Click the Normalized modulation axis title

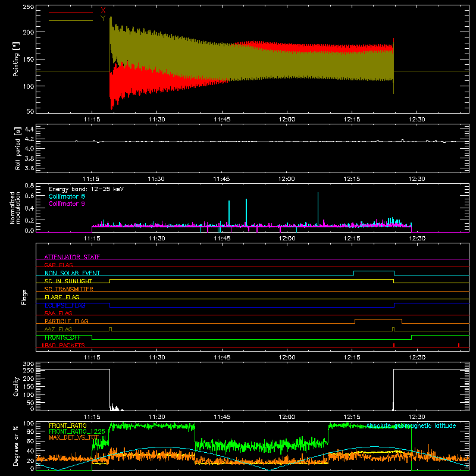pos(14,208)
